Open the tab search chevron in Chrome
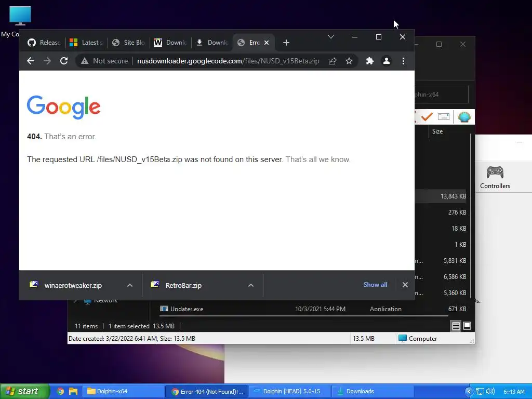Screen dimensions: 532x399 click(331, 37)
